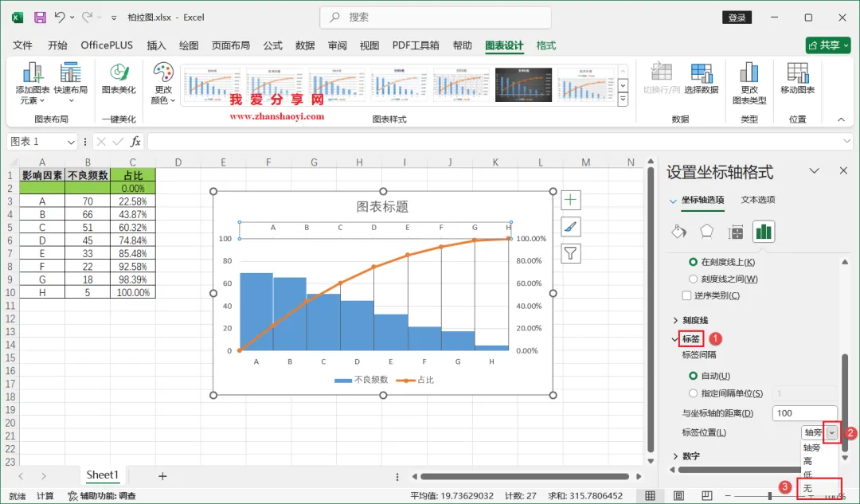This screenshot has width=860, height=504.
Task: Click the zoom slider in status bar
Action: [x=771, y=496]
